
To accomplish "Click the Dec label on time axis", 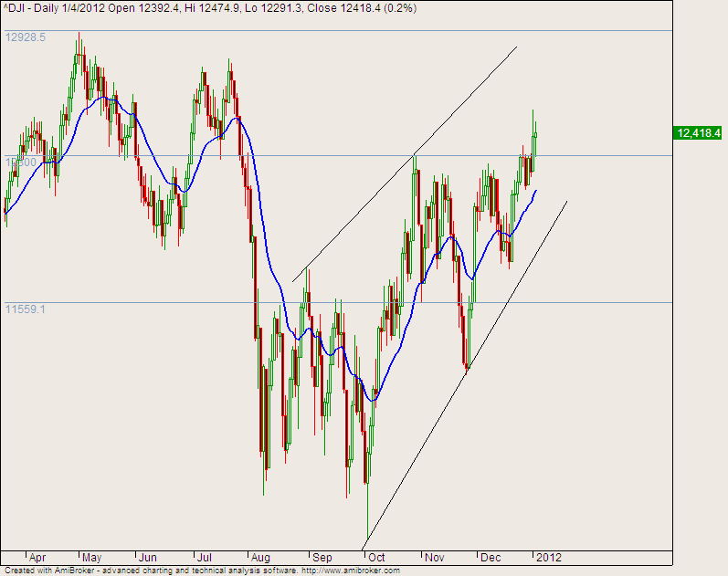I will (490, 557).
